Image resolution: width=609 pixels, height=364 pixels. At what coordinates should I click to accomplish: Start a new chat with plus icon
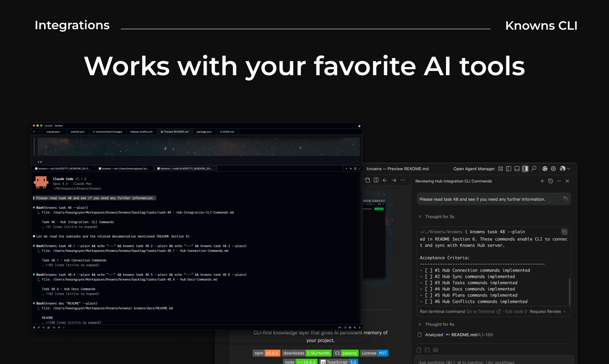click(x=542, y=181)
